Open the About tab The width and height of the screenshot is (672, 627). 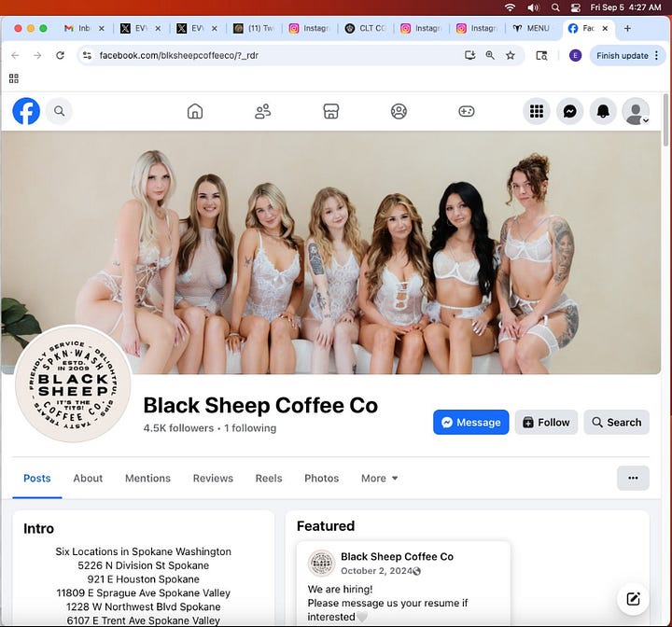point(88,479)
